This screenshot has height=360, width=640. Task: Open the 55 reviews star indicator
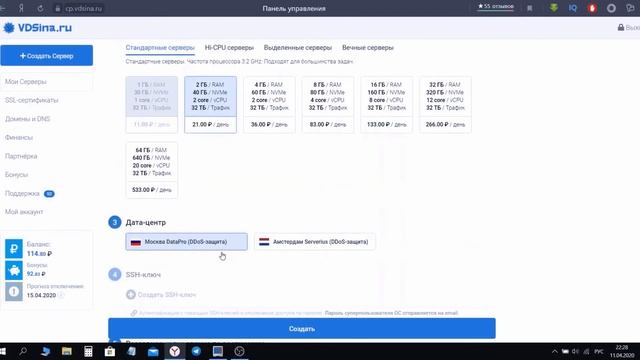(x=496, y=7)
